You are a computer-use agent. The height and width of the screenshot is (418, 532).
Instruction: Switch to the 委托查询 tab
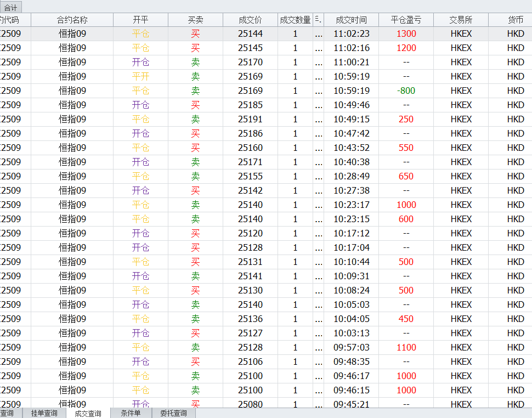(173, 413)
